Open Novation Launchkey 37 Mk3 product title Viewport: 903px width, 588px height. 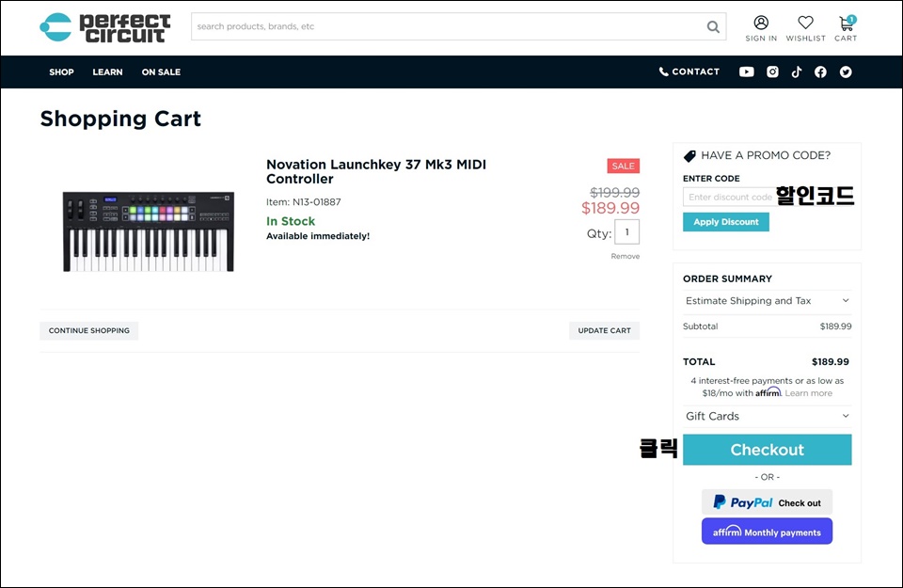point(376,171)
